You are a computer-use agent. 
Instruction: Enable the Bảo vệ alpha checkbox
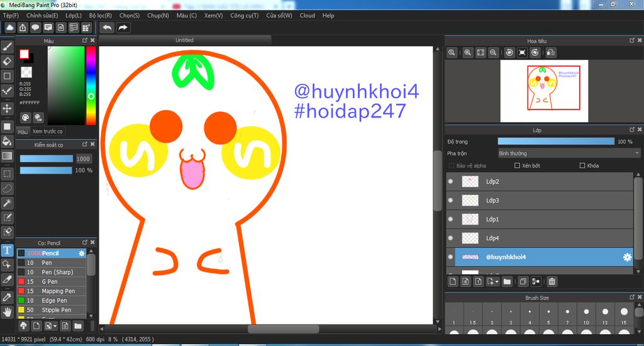(452, 165)
